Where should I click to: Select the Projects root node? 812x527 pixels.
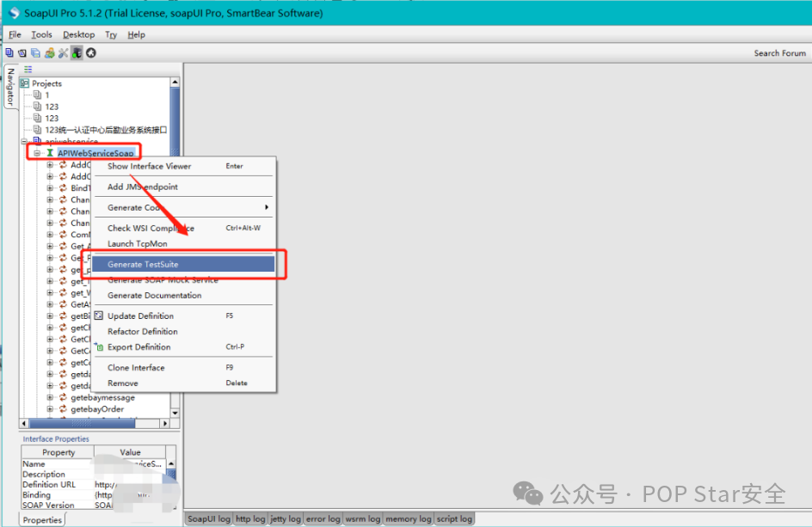click(46, 83)
